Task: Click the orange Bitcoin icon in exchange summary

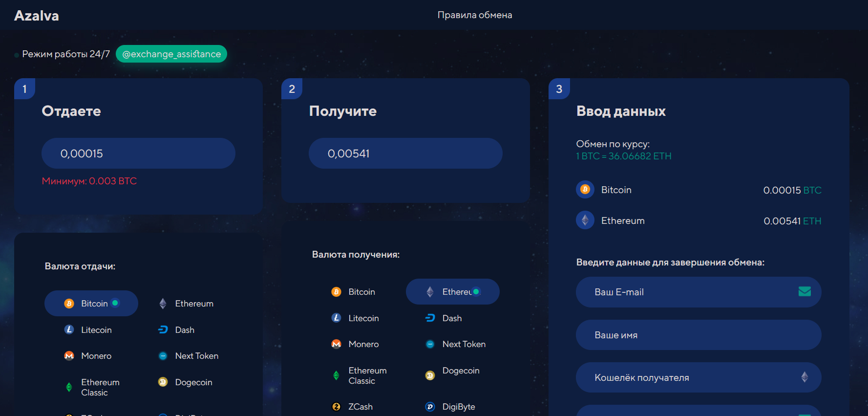Action: click(x=585, y=190)
